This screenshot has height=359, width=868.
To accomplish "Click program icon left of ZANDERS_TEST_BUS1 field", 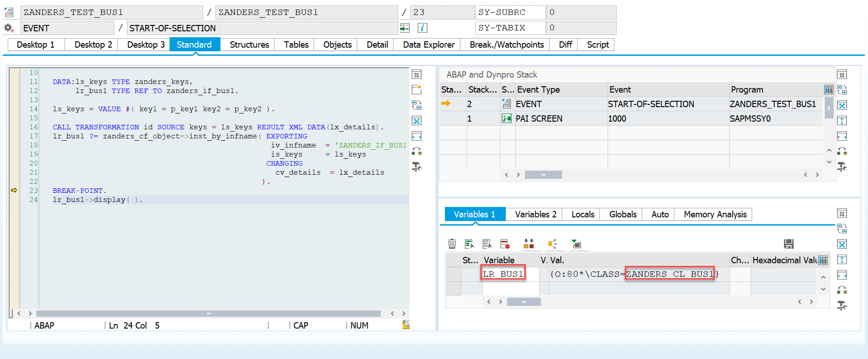I will (9, 12).
